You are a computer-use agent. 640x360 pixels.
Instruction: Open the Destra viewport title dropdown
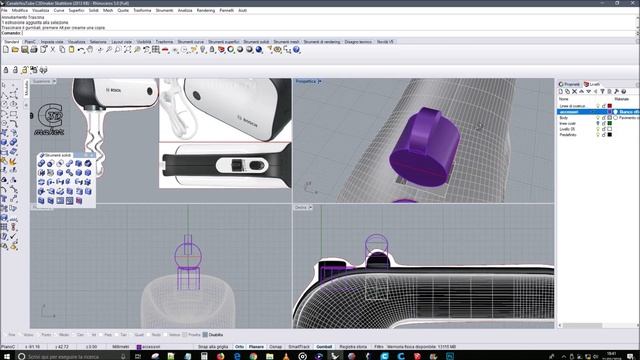point(310,207)
